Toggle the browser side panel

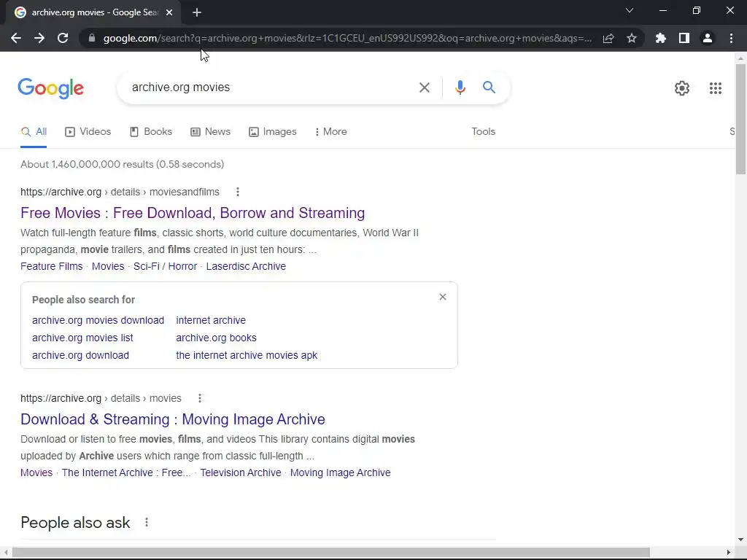(x=684, y=38)
